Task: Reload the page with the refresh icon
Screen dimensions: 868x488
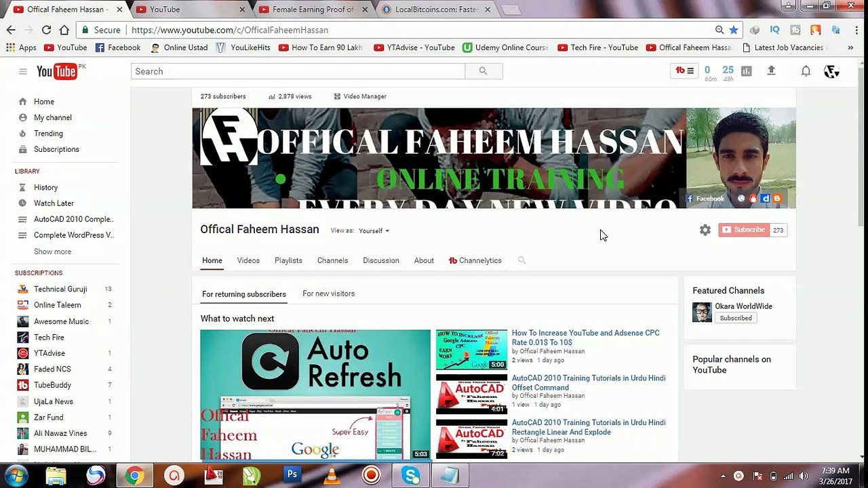Action: (46, 30)
